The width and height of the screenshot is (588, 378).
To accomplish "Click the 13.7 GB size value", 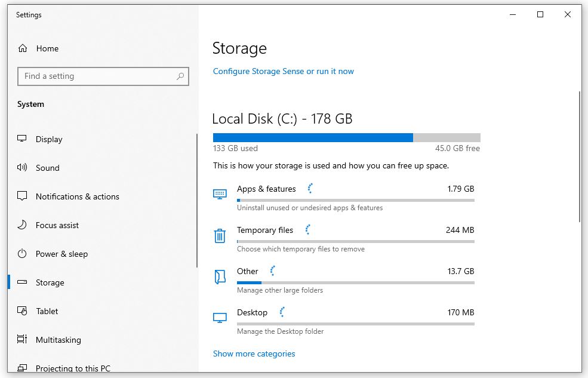I will tap(461, 271).
